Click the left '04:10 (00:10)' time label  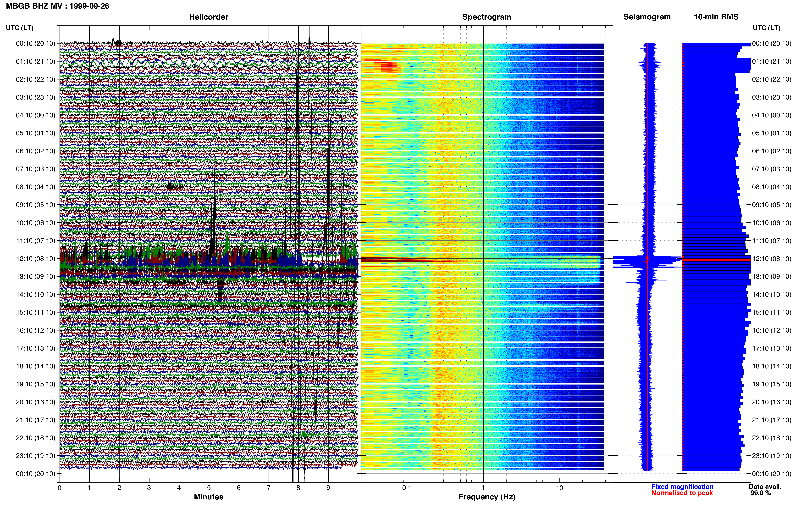tap(36, 115)
